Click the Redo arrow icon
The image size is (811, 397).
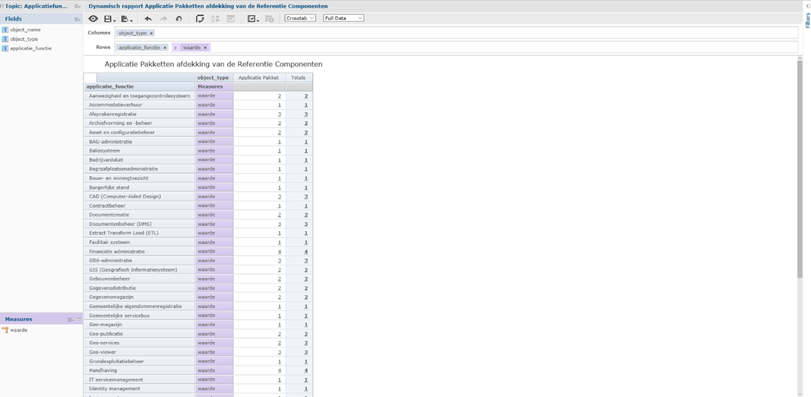tap(163, 19)
